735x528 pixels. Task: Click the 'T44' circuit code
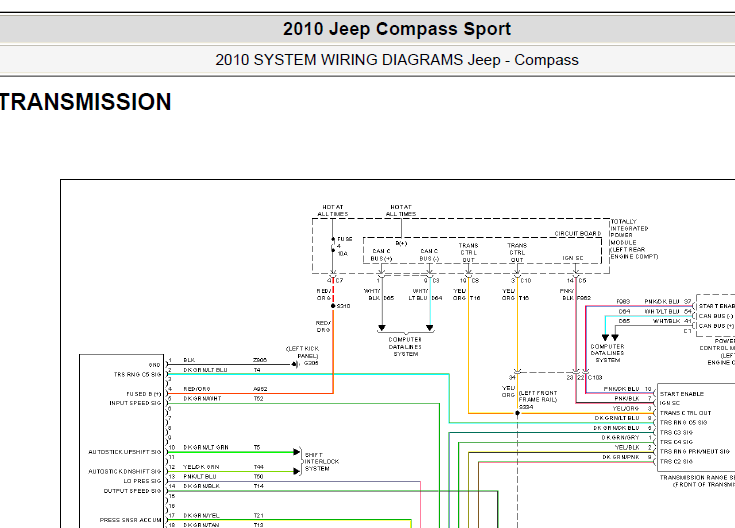point(258,467)
